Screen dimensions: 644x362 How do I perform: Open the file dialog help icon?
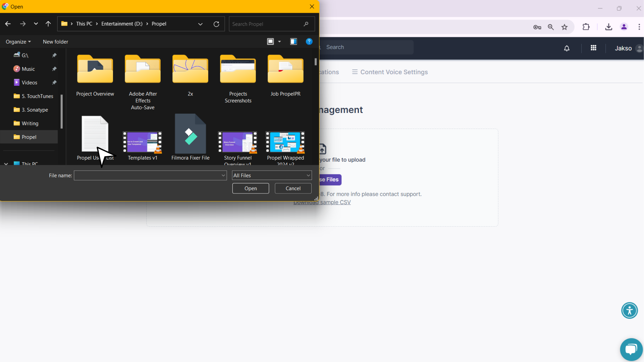point(309,42)
